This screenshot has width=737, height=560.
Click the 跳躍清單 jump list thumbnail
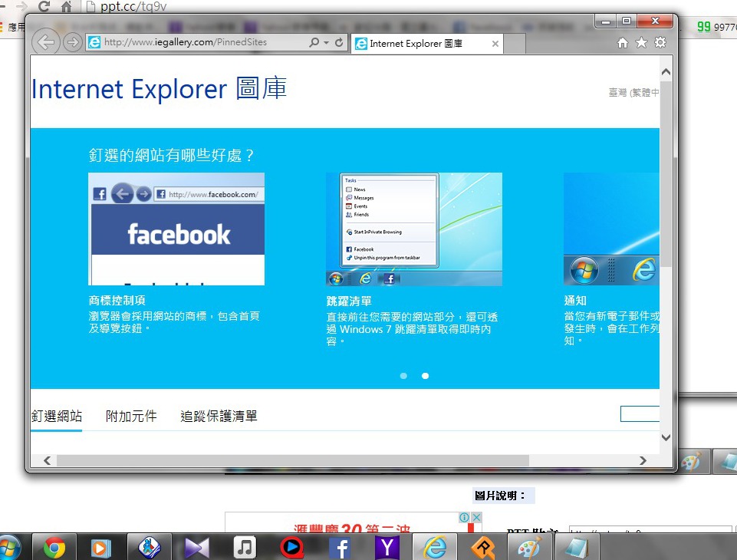click(413, 229)
